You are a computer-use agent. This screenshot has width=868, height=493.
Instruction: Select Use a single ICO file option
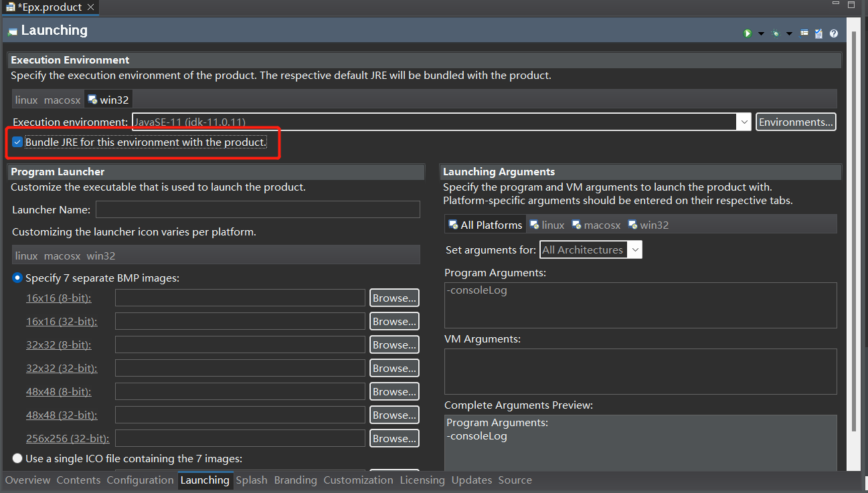pyautogui.click(x=17, y=459)
